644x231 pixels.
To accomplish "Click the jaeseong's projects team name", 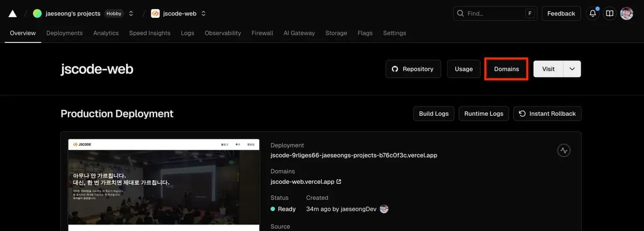I will pos(72,13).
